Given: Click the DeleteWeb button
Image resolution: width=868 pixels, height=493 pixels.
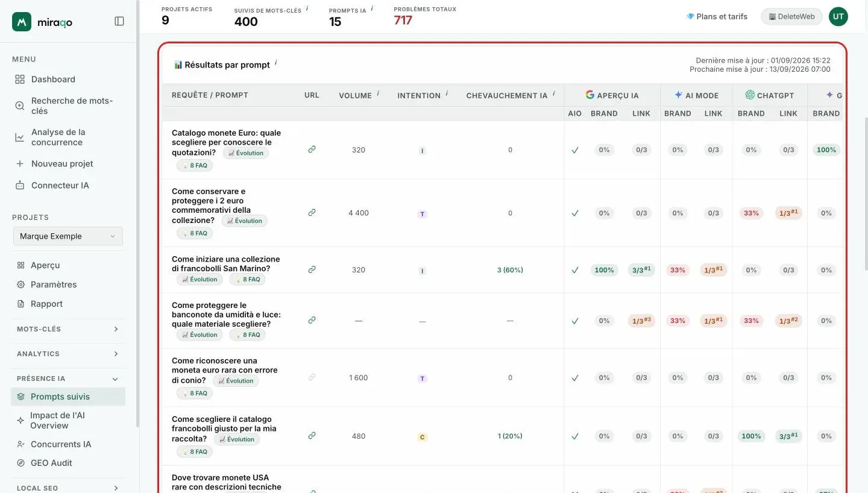Looking at the screenshot, I should [791, 16].
